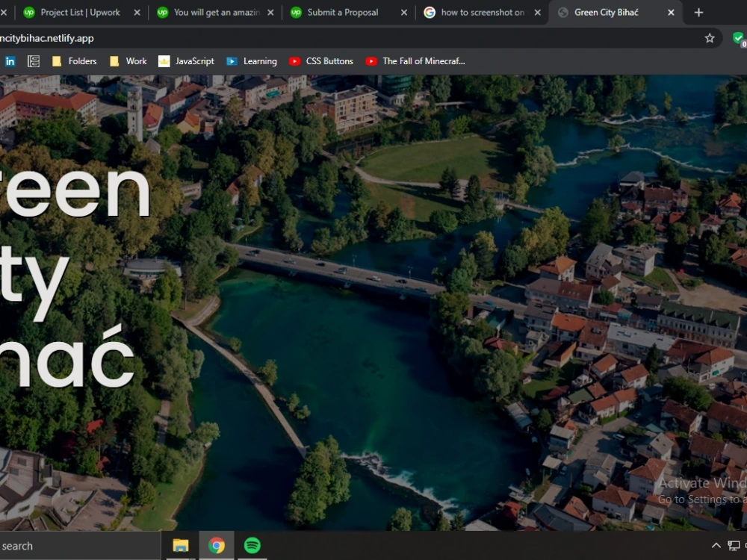
Task: Open The Fall of Minecraf... bookmark
Action: point(415,61)
